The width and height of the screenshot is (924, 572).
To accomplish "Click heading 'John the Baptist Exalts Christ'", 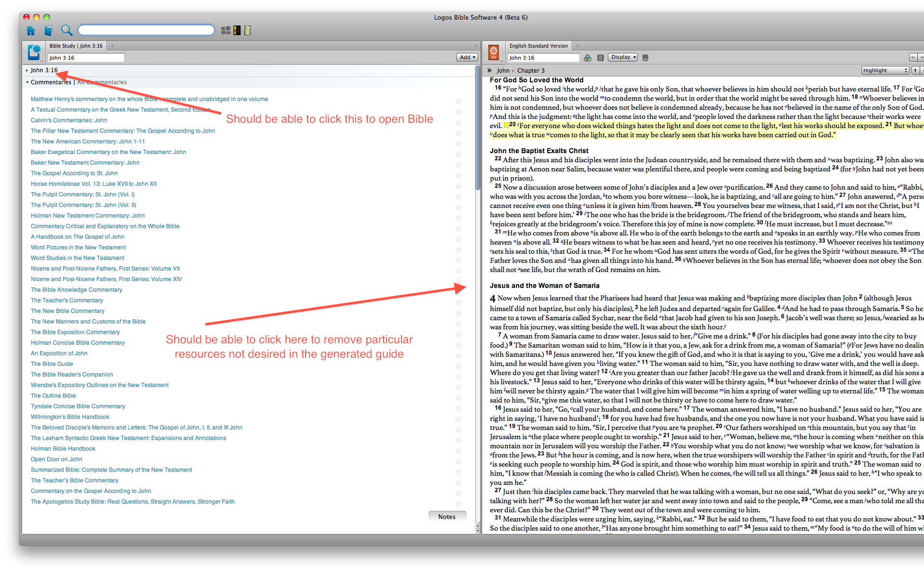I will point(539,151).
